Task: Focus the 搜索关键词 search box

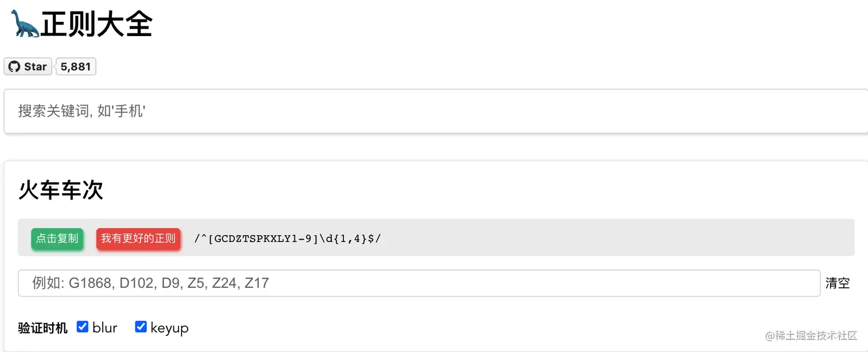Action: click(402, 111)
